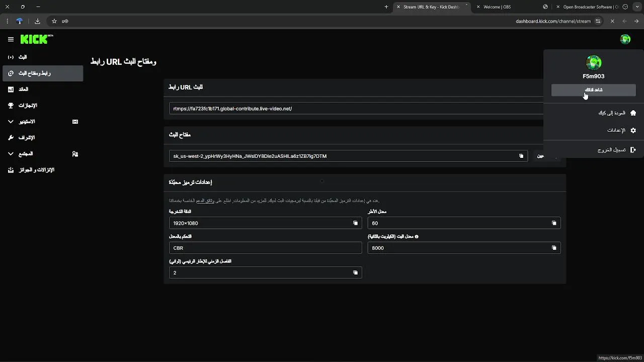Choose تسجيل الخروج from profile menu
The width and height of the screenshot is (644, 362).
tap(594, 150)
